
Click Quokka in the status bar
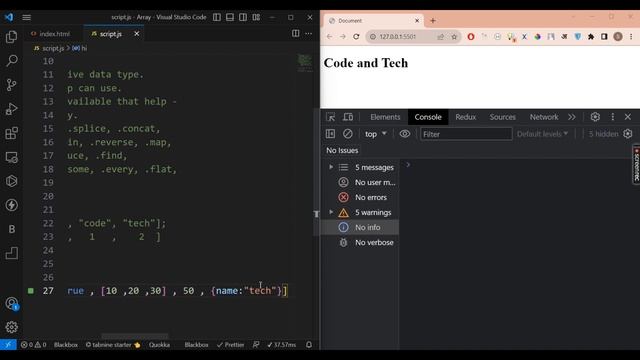tap(159, 345)
